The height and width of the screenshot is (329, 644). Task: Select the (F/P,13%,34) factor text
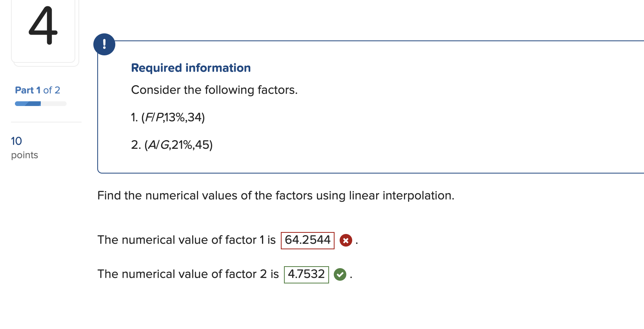[167, 117]
